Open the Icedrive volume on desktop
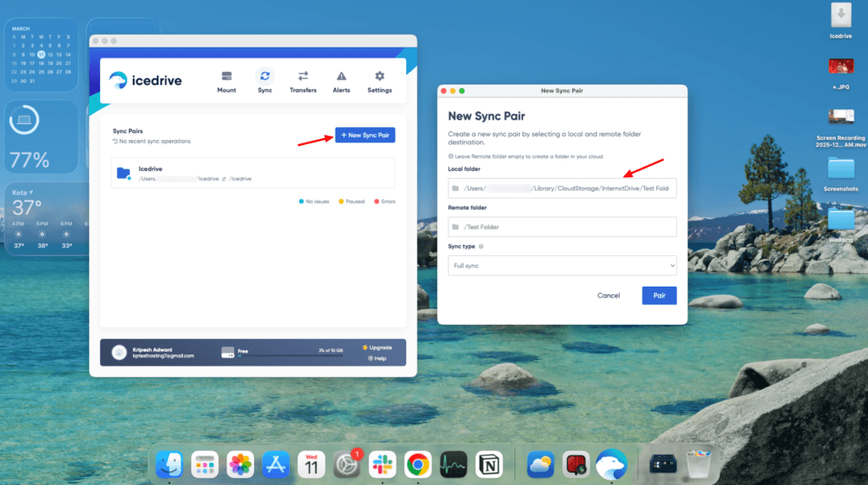The height and width of the screenshot is (485, 868). 841,21
